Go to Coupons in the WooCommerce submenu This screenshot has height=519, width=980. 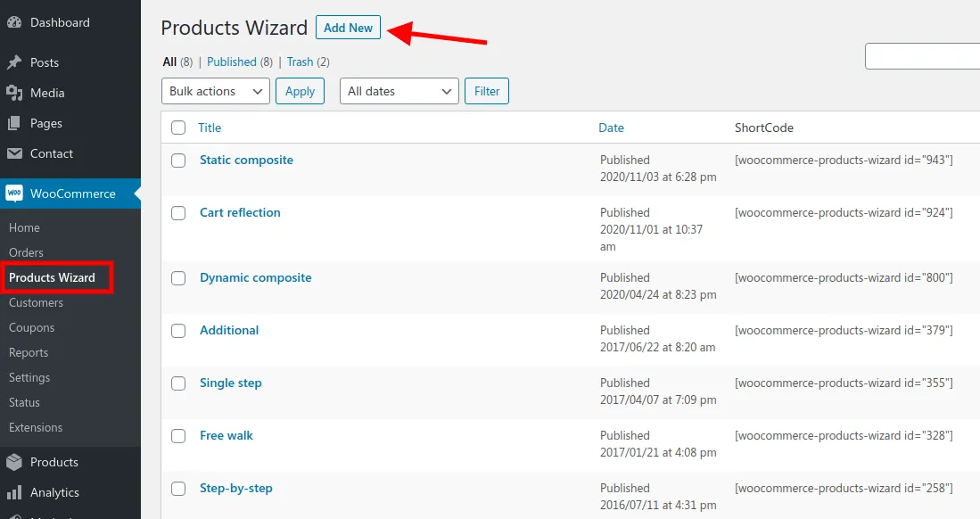pos(32,327)
